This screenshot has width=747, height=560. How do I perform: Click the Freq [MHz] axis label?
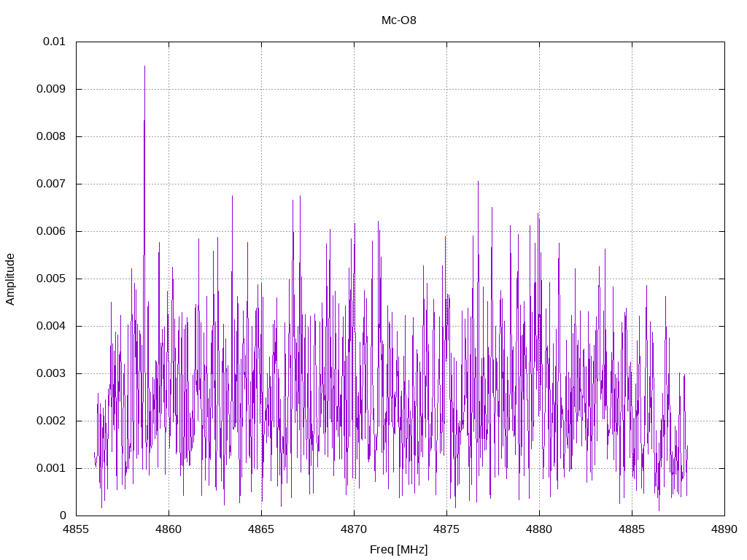click(x=399, y=550)
